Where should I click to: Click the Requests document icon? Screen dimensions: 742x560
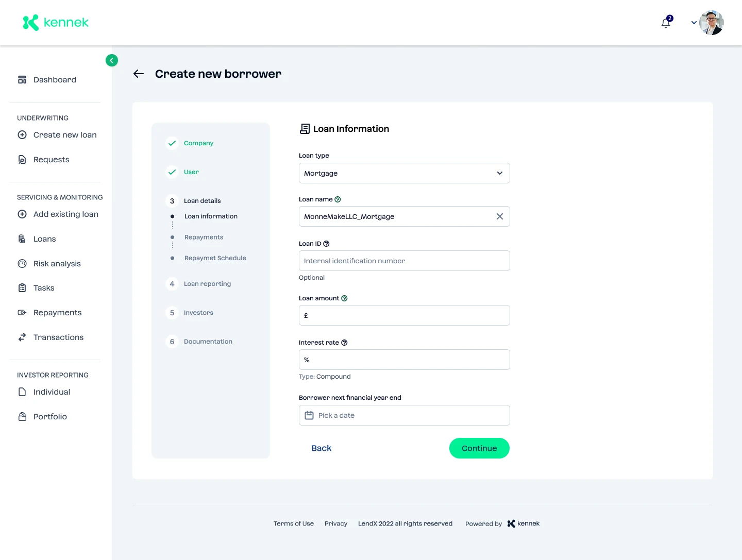(x=22, y=160)
